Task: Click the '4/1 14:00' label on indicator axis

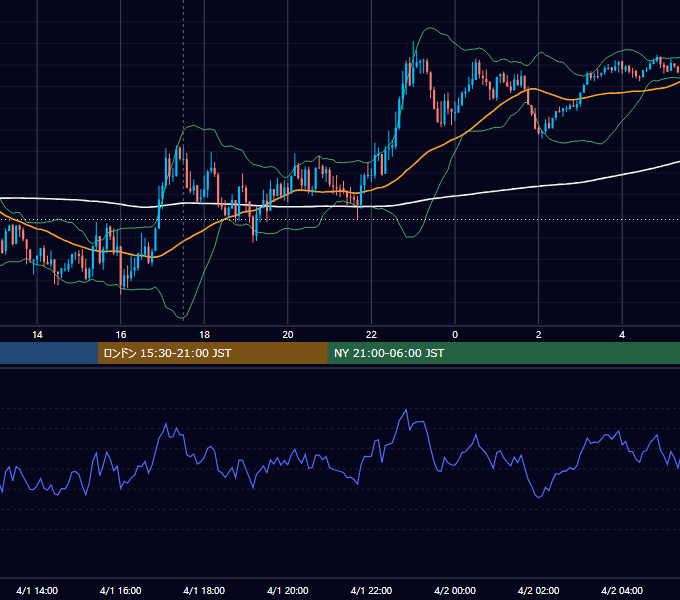Action: [37, 590]
